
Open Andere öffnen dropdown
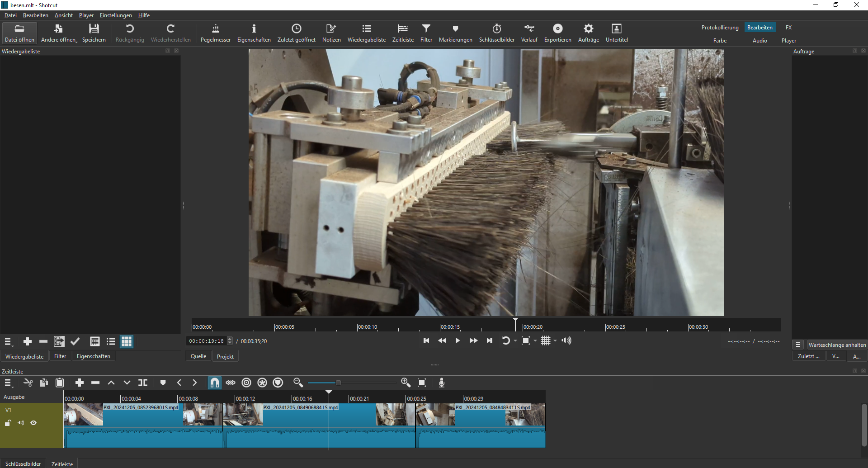(59, 33)
